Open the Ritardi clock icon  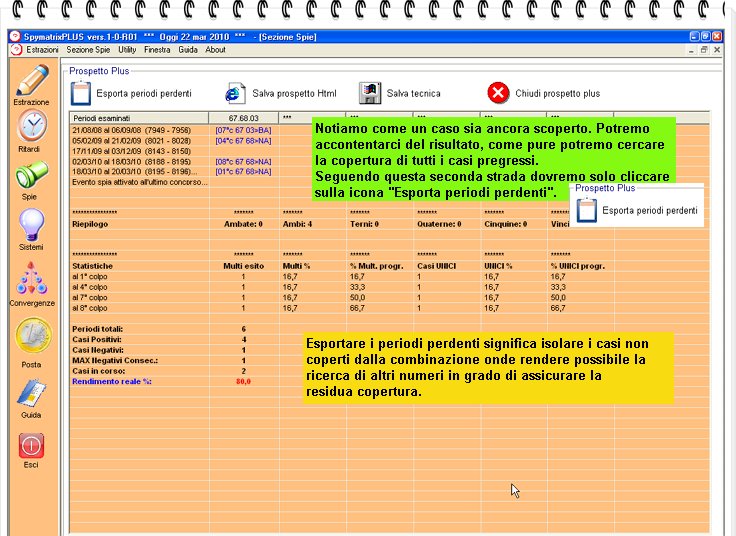point(32,125)
